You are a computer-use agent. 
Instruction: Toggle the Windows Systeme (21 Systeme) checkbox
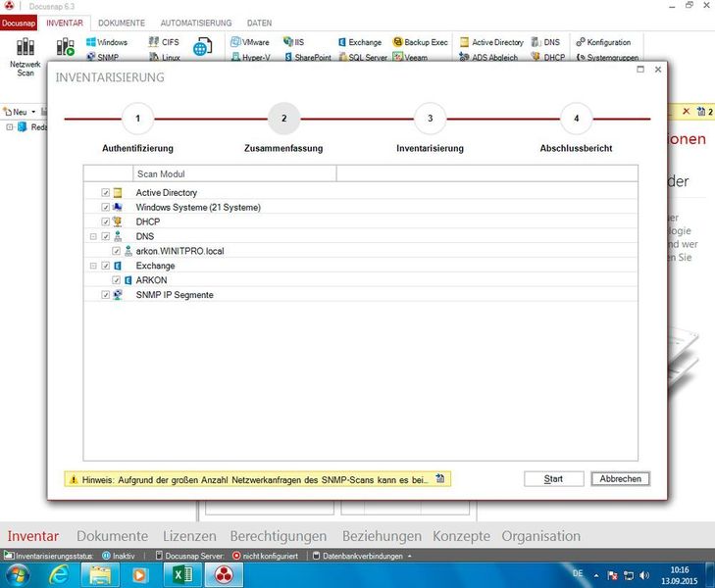click(x=105, y=207)
